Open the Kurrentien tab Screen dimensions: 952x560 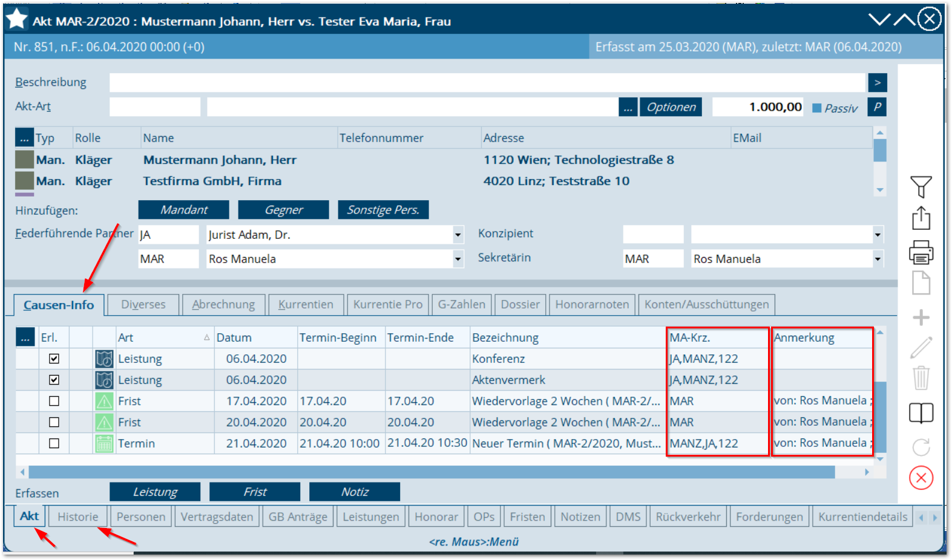coord(306,304)
